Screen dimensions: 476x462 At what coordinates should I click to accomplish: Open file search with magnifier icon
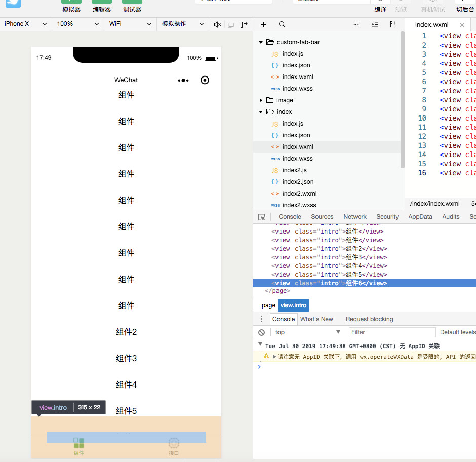[282, 24]
